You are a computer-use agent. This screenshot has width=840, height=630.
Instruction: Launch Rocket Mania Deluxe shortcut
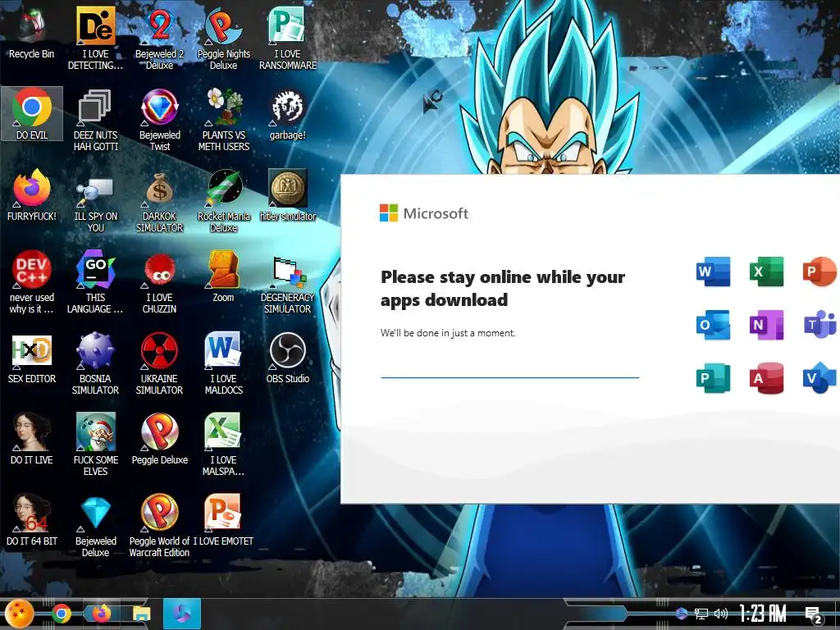click(x=223, y=200)
